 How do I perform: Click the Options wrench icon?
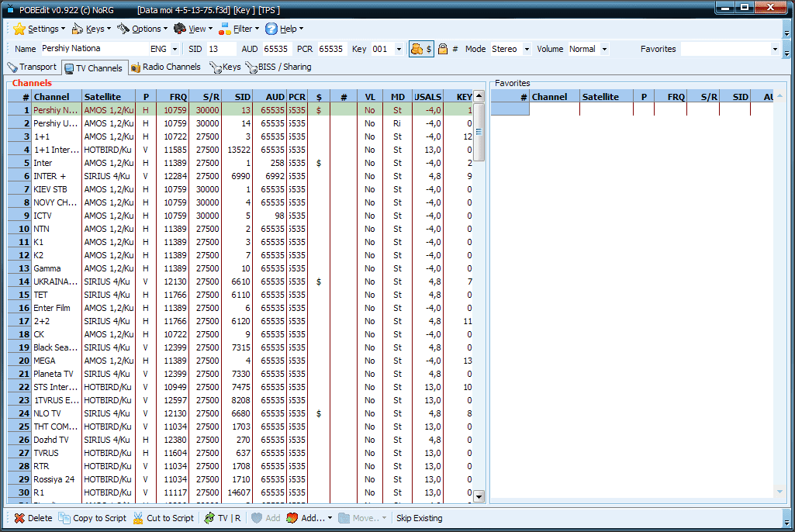click(123, 29)
